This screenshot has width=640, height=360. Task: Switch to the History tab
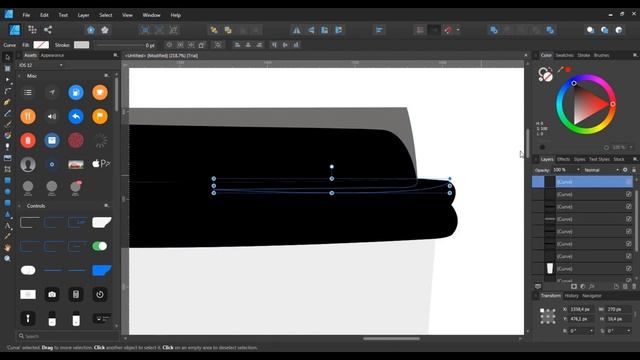click(x=571, y=296)
